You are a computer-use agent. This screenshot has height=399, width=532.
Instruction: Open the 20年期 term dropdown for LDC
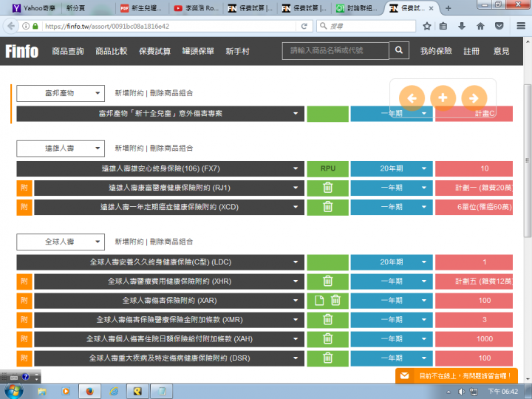(392, 262)
